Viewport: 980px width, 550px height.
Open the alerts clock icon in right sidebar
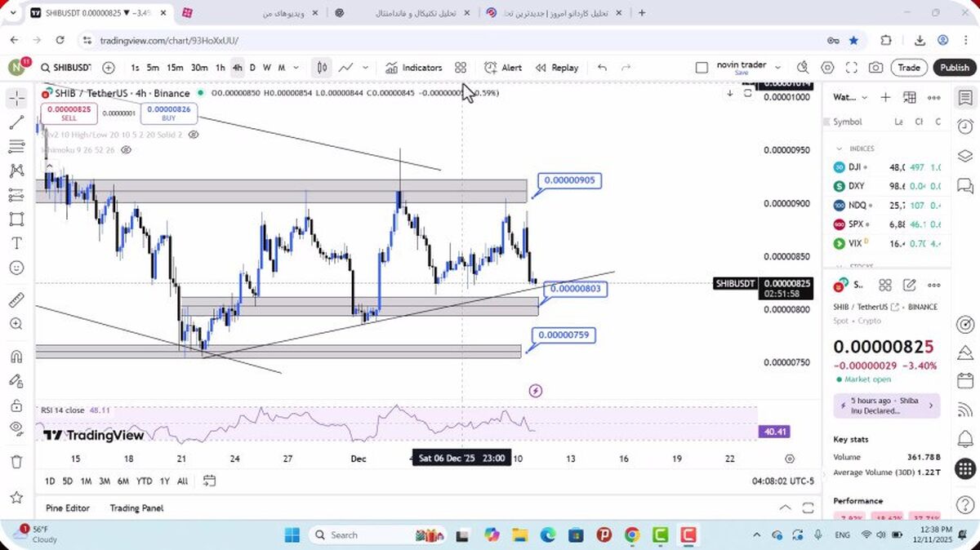click(965, 126)
